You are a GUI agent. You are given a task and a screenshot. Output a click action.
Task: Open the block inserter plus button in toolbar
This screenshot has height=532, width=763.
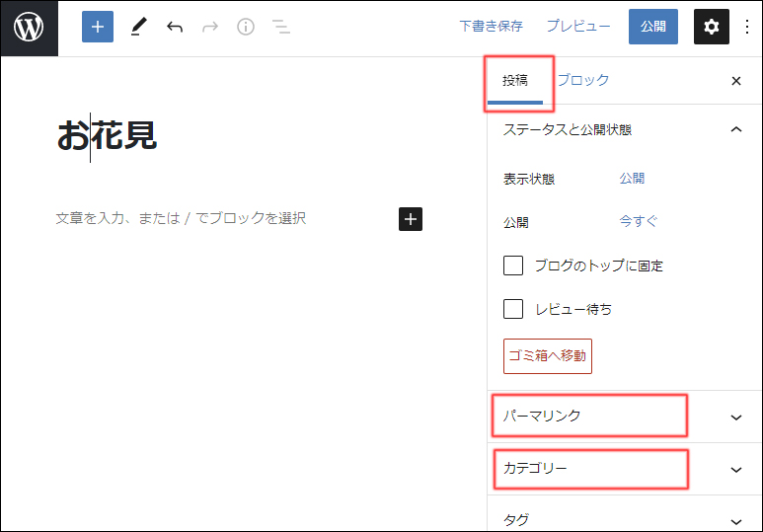coord(98,27)
